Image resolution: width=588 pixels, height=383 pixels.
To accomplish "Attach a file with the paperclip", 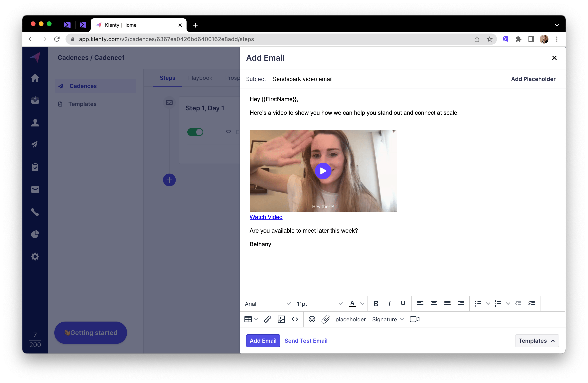I will tap(325, 319).
